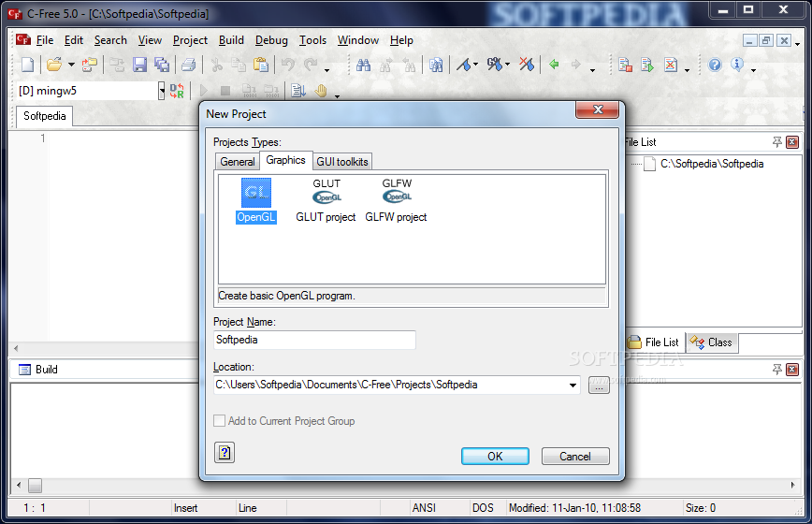Open undo/redo toolbar options arrow
Image resolution: width=812 pixels, height=524 pixels.
[x=326, y=70]
